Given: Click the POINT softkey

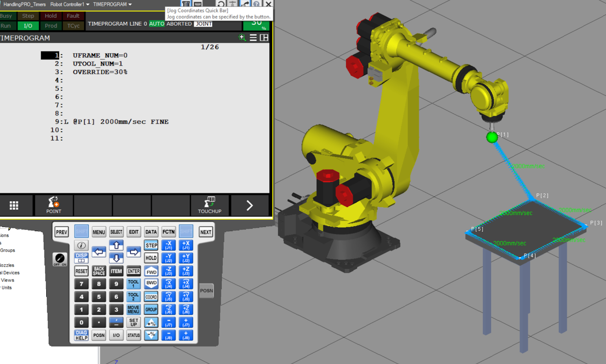Looking at the screenshot, I should [x=54, y=205].
